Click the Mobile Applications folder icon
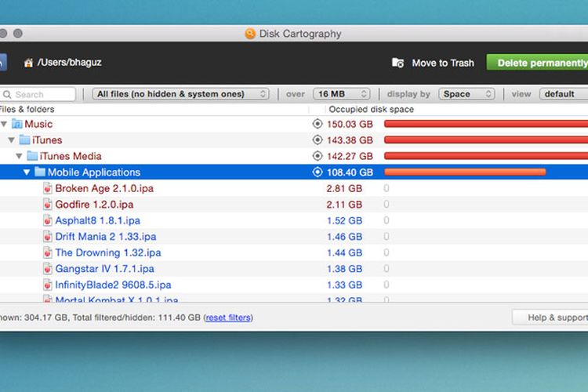 [x=40, y=172]
